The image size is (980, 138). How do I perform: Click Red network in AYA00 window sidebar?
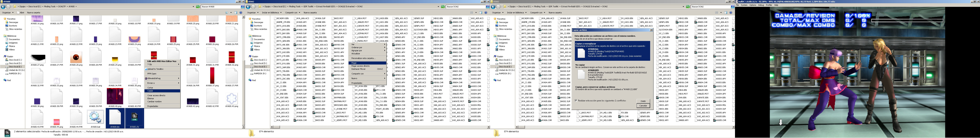9,80
